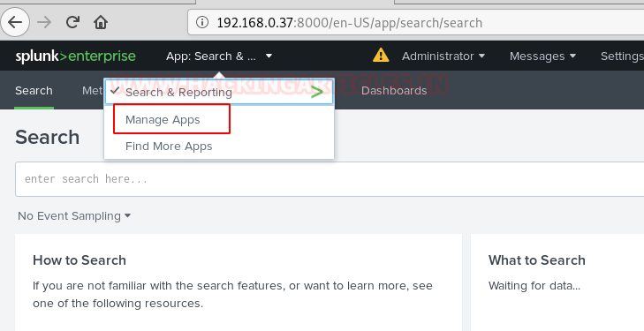
Task: Go back with the browser back arrow
Action: tap(15, 22)
